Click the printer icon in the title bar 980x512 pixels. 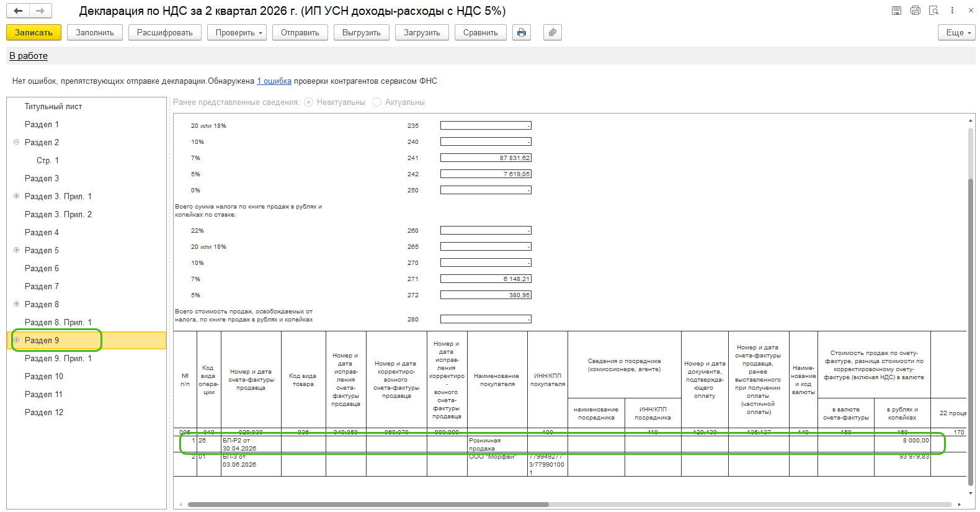tap(915, 11)
